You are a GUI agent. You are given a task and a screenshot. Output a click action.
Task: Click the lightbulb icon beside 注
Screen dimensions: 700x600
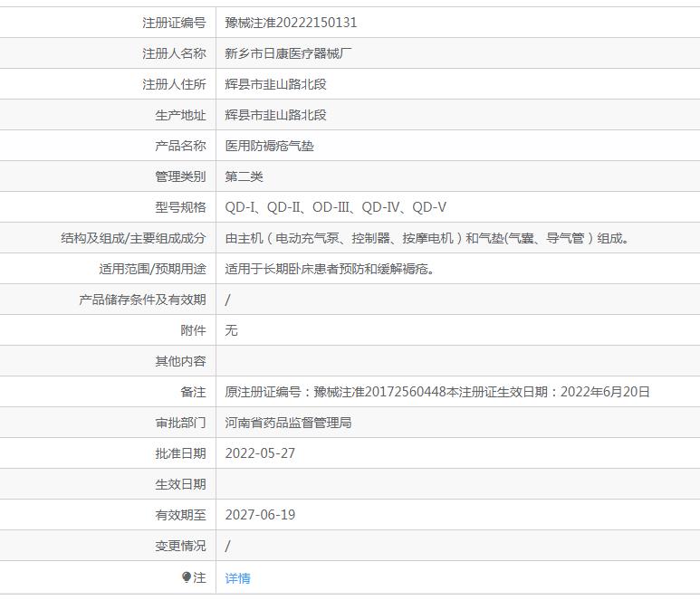[x=187, y=577]
